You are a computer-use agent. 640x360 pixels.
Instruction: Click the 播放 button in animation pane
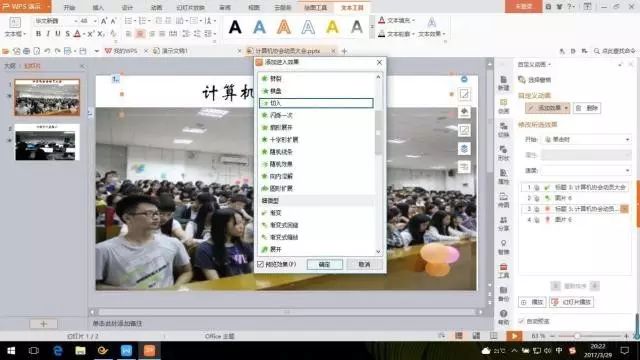532,302
